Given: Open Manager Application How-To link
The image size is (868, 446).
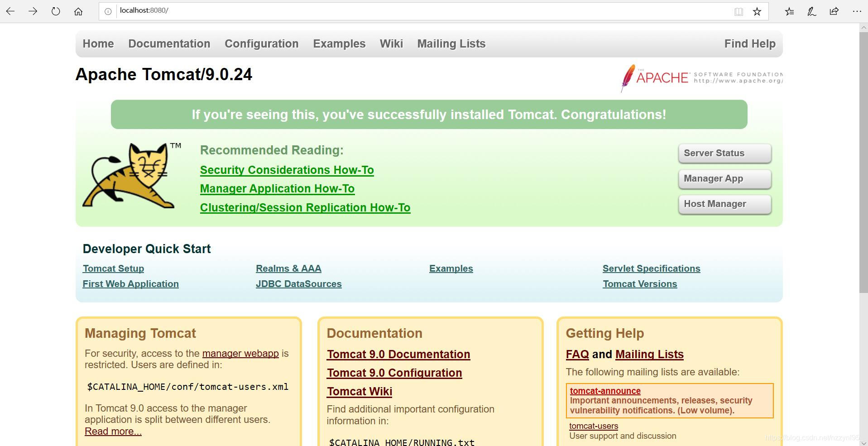Looking at the screenshot, I should point(278,189).
